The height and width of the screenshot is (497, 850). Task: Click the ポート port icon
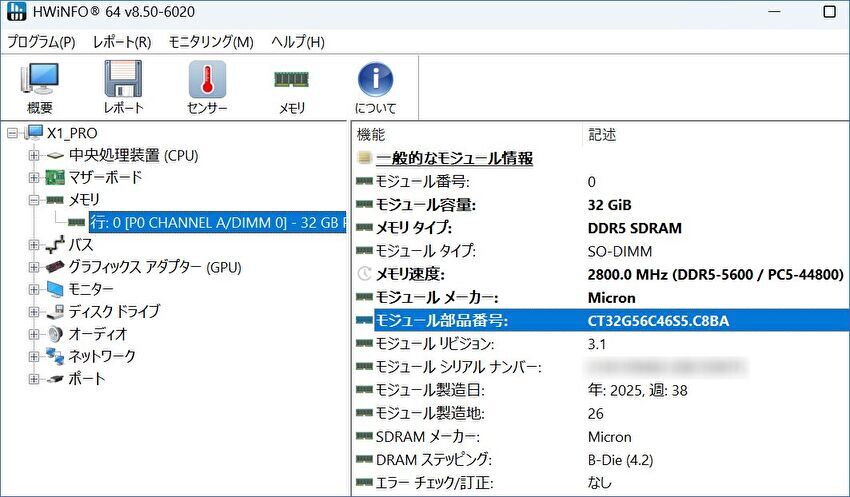tap(55, 379)
